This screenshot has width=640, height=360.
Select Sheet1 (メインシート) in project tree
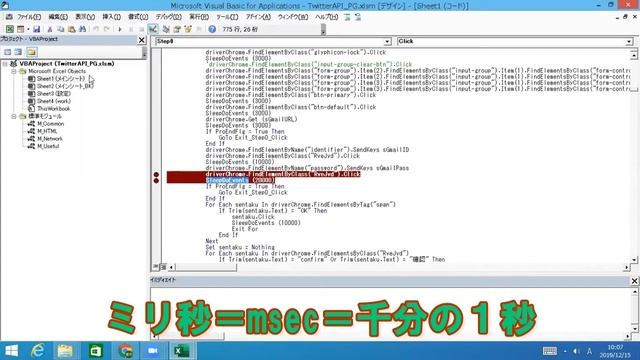click(61, 78)
